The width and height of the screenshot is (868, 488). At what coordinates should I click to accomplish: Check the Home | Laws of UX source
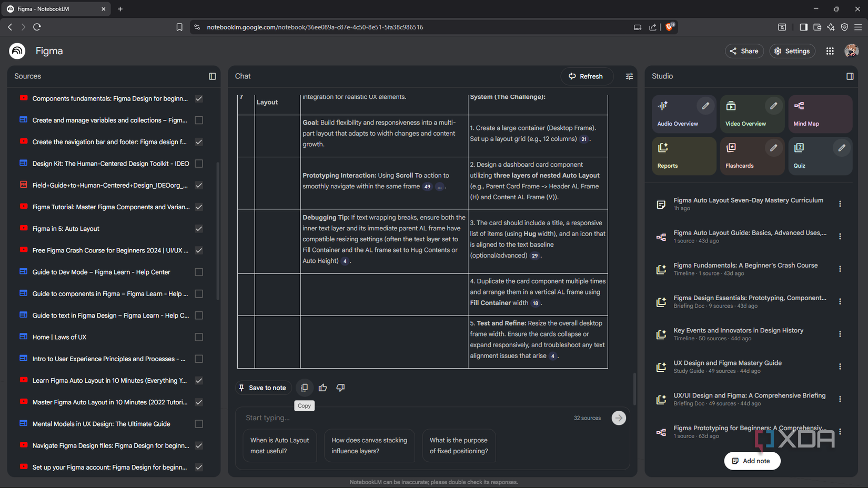(x=199, y=337)
